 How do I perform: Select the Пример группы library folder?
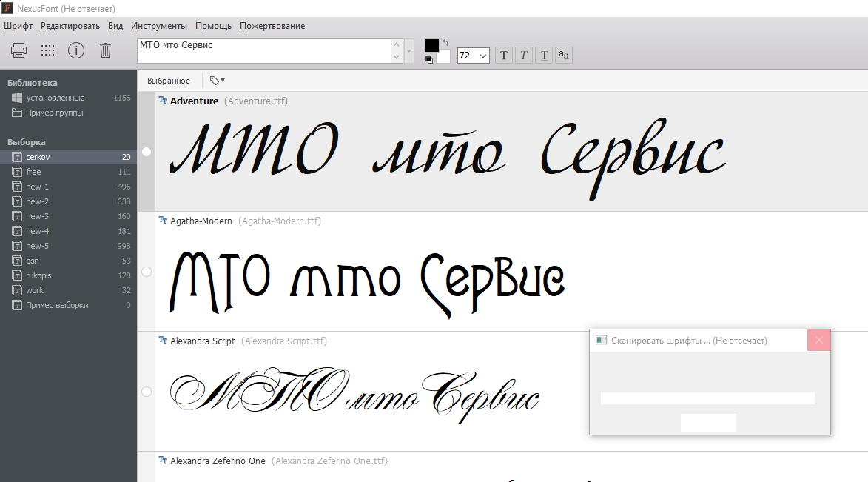tap(68, 113)
